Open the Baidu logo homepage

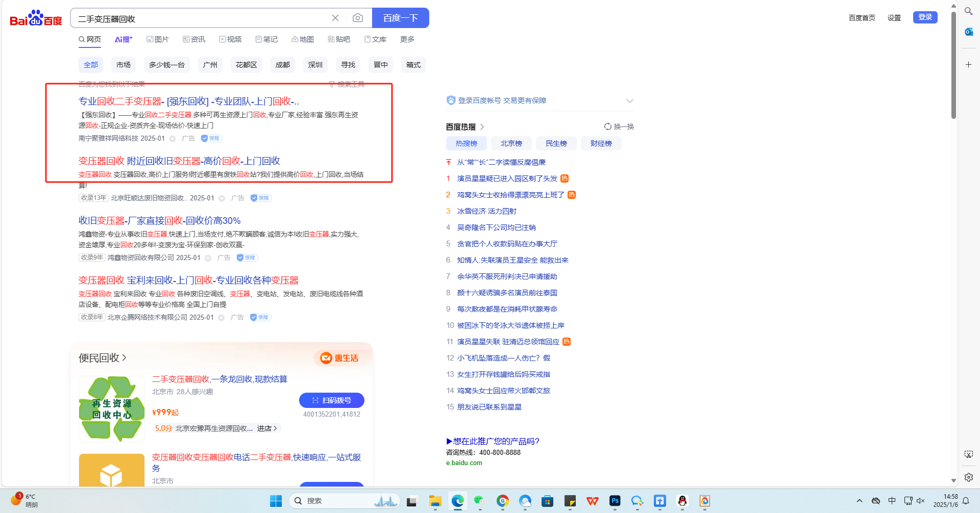tap(36, 19)
